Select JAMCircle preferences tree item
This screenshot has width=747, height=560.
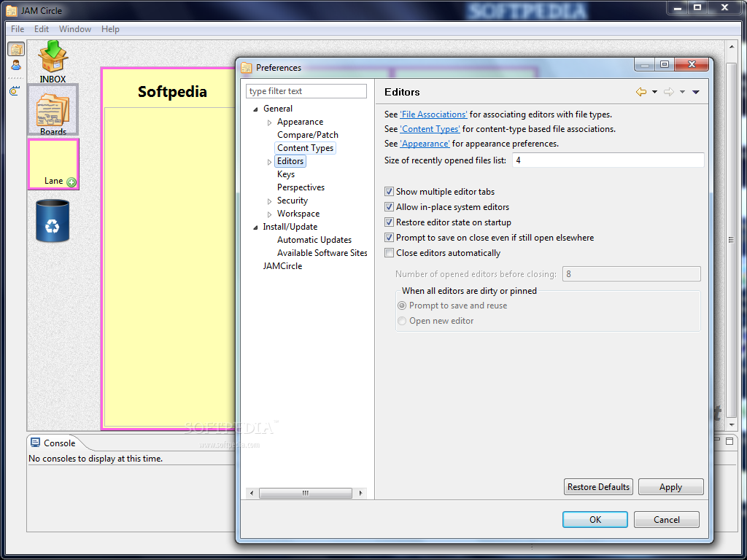(x=282, y=266)
